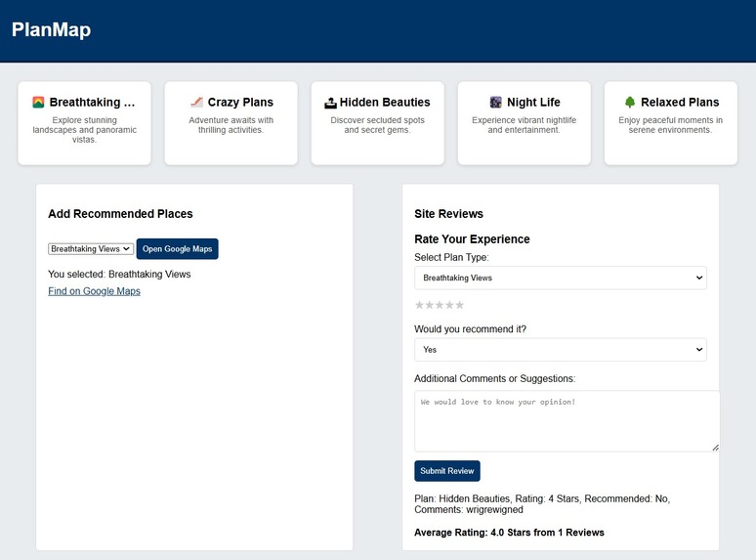Image resolution: width=756 pixels, height=560 pixels.
Task: Click 'Adventure awaits with thrilling activities' description
Action: click(x=231, y=125)
